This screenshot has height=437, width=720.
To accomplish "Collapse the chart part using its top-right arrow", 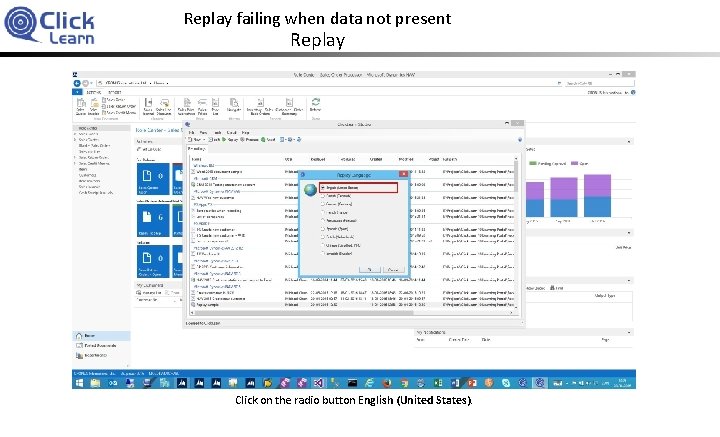I will 629,141.
